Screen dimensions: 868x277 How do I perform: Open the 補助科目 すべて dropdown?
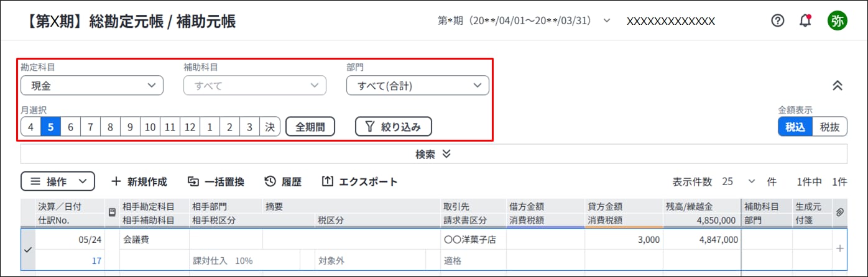(255, 86)
